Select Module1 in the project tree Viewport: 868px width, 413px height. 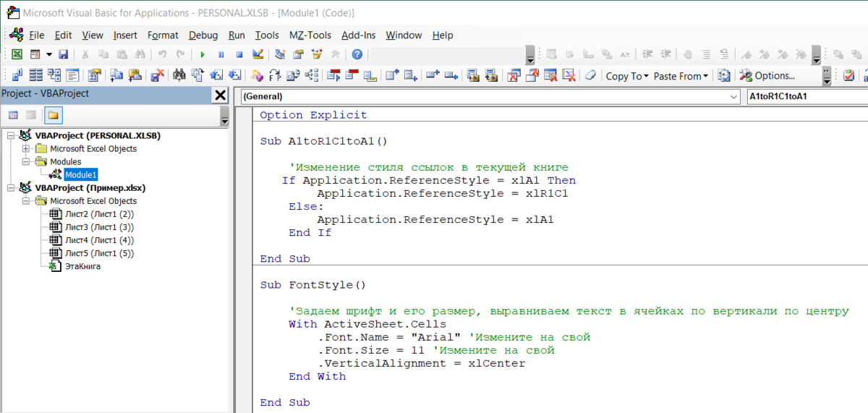pos(80,175)
